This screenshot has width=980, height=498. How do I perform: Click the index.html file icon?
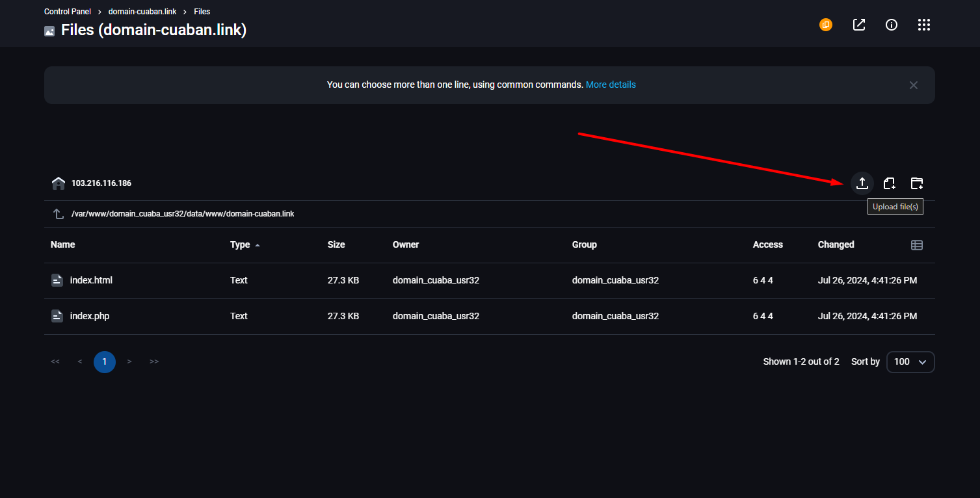pos(57,280)
